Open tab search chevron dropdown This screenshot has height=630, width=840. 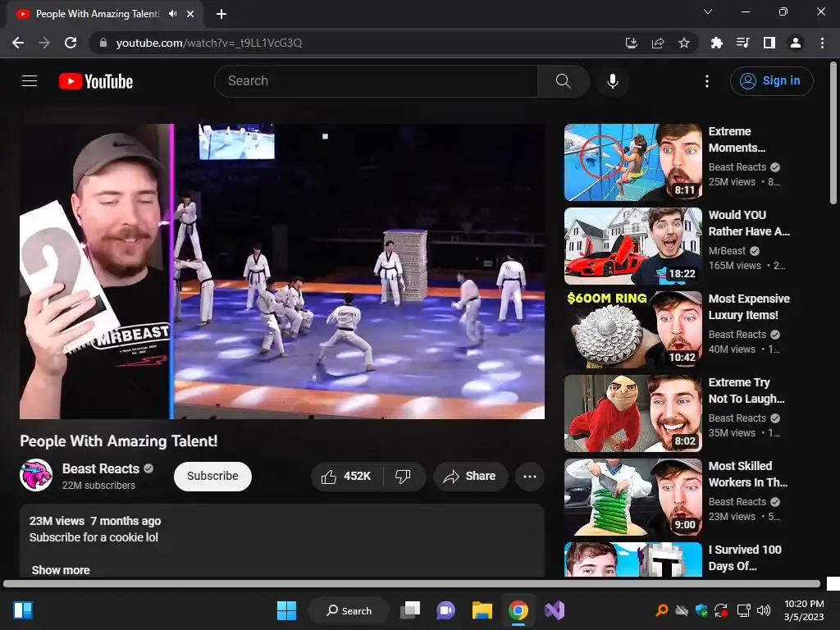[x=708, y=11]
